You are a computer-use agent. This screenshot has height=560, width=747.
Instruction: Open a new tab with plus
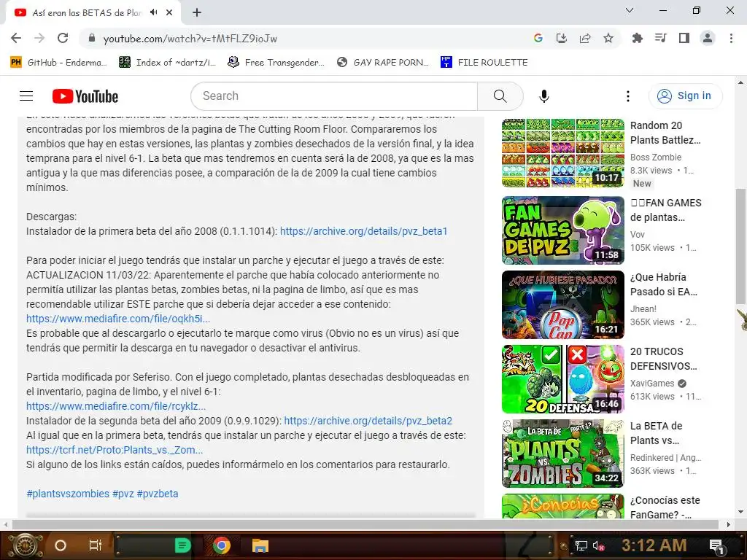[197, 12]
